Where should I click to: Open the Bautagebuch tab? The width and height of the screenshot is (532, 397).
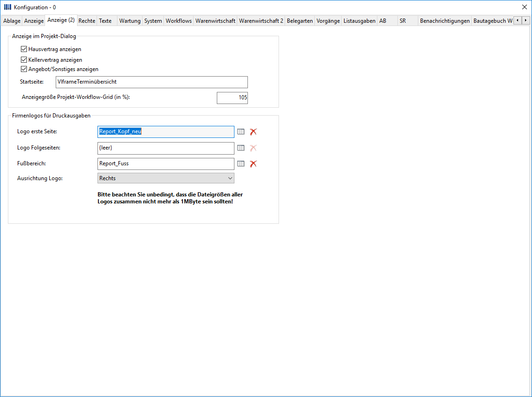(493, 21)
